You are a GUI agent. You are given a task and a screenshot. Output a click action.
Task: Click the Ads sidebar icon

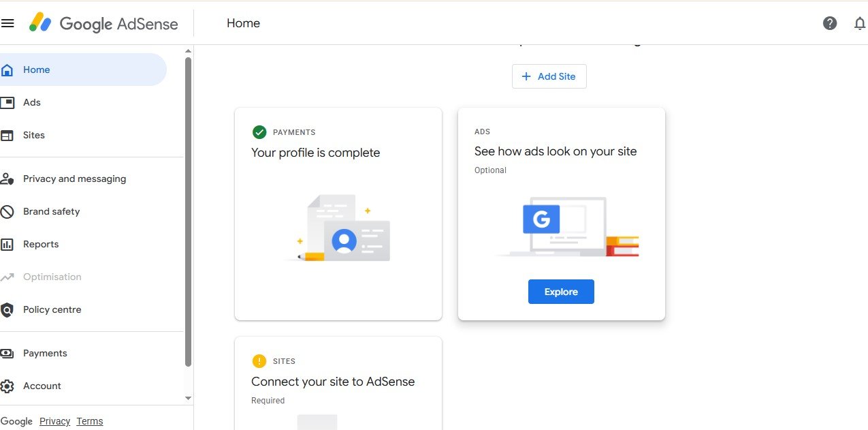click(7, 103)
